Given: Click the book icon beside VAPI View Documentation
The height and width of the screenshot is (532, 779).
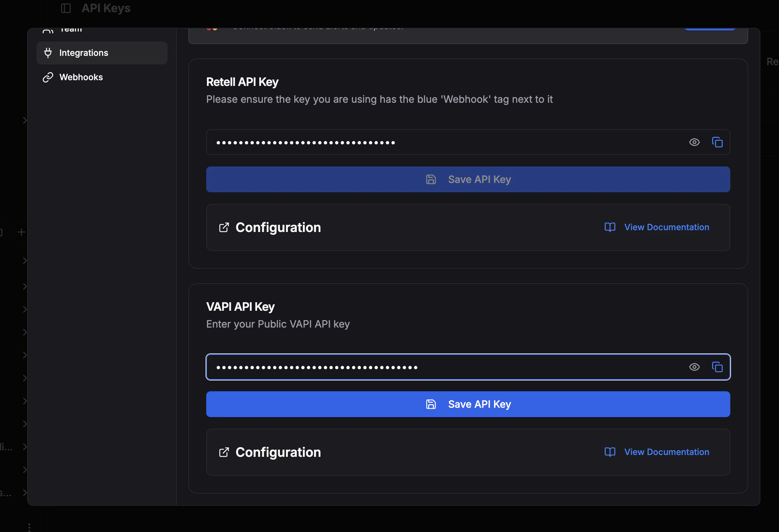Looking at the screenshot, I should point(610,452).
